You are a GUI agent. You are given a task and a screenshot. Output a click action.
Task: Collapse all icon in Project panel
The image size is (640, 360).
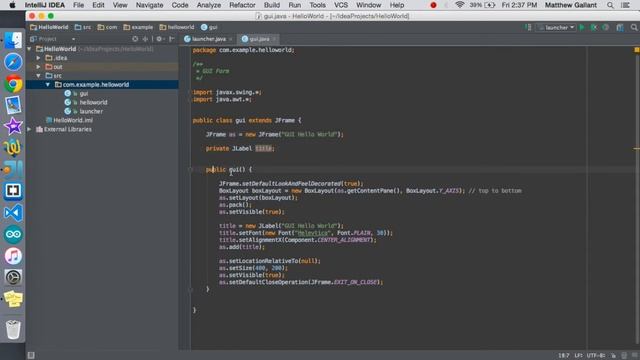(145, 39)
